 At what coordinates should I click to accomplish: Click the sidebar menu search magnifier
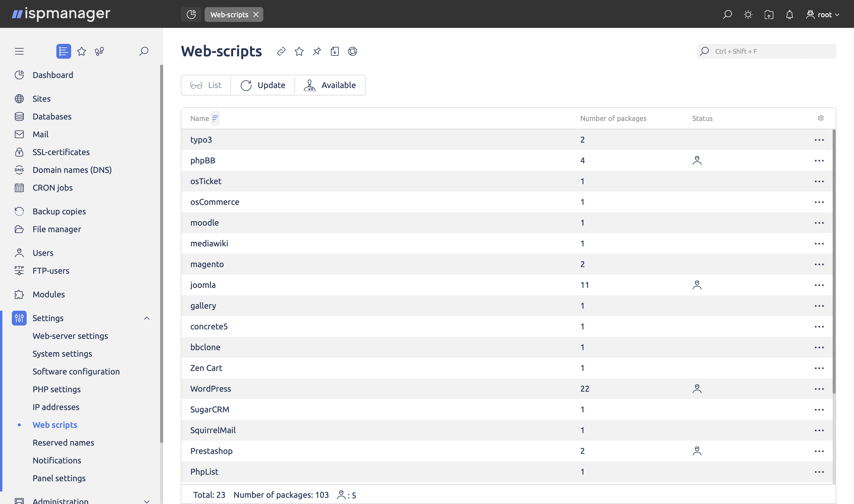pos(144,51)
